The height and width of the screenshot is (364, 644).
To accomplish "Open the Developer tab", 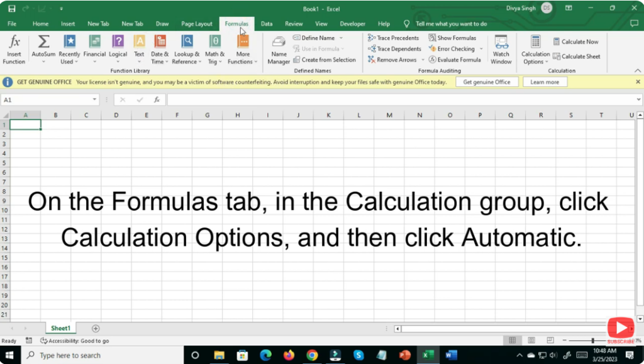I will (352, 23).
